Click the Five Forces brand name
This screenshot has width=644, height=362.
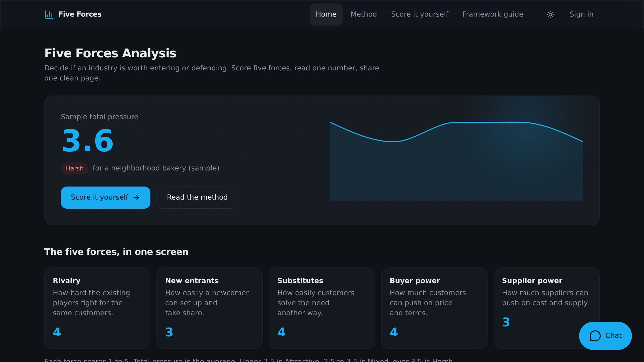point(80,14)
